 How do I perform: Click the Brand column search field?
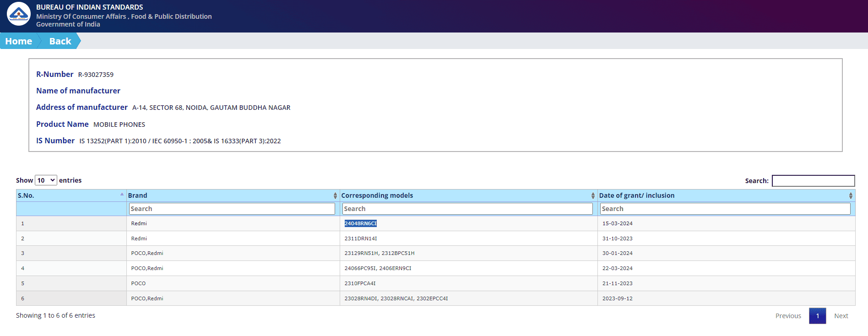(x=232, y=209)
